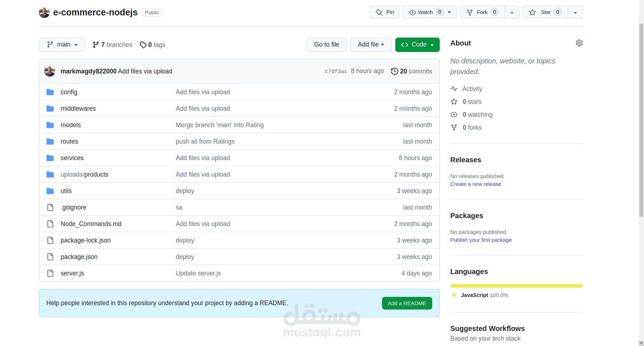Click the config folder icon
The width and height of the screenshot is (644, 346).
(x=50, y=92)
